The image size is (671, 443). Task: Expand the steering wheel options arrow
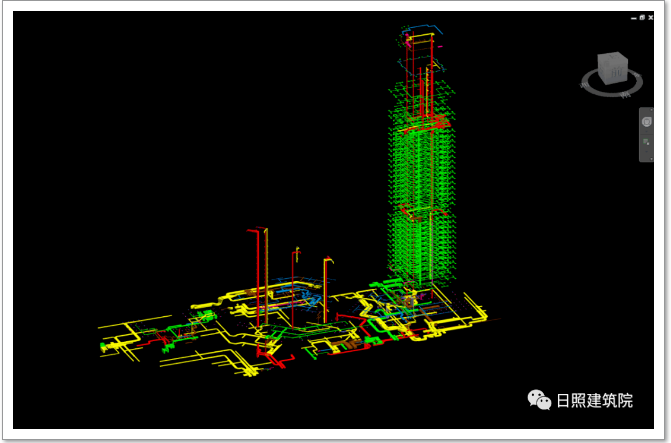(647, 132)
